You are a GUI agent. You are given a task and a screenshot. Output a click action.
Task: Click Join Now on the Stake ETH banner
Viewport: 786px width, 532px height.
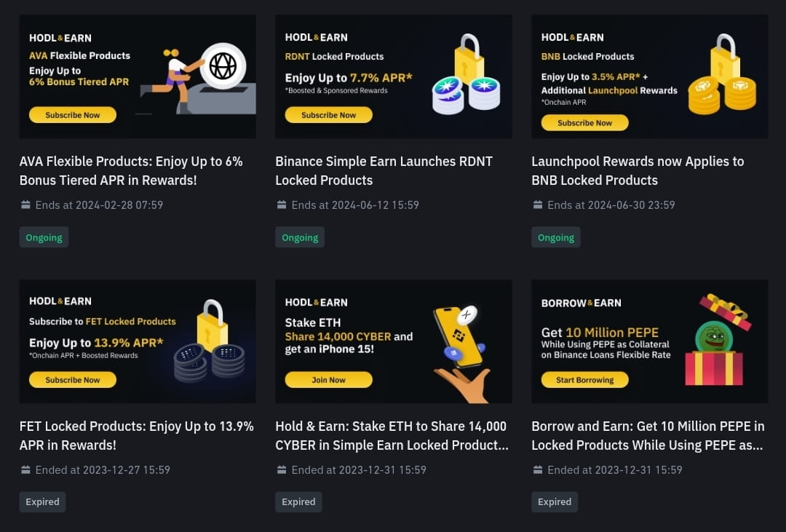pyautogui.click(x=328, y=379)
